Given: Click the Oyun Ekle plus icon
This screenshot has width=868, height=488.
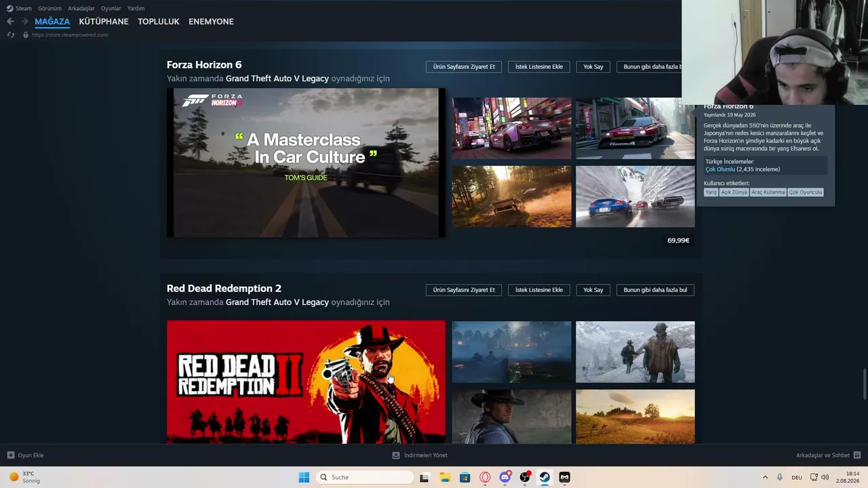Looking at the screenshot, I should [x=10, y=455].
